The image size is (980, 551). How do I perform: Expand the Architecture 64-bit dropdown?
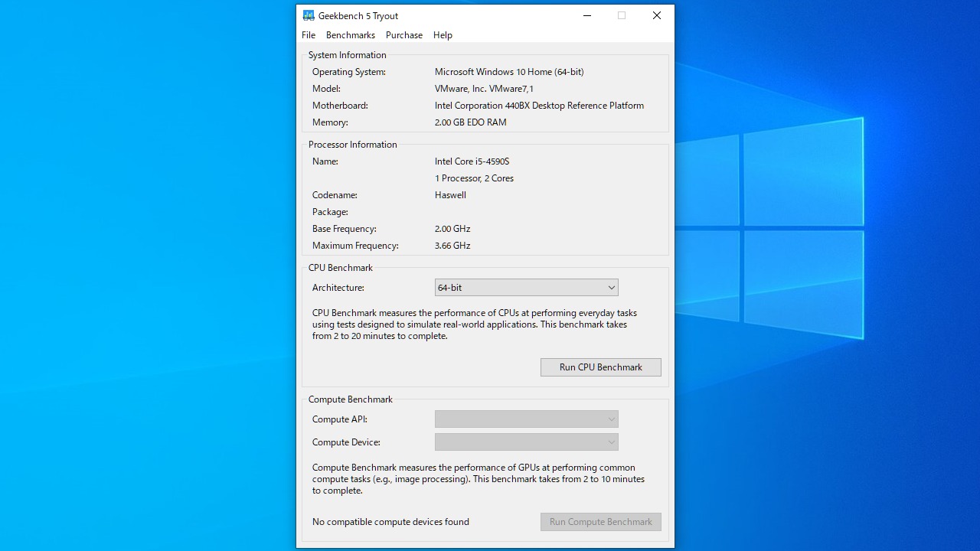pos(527,288)
